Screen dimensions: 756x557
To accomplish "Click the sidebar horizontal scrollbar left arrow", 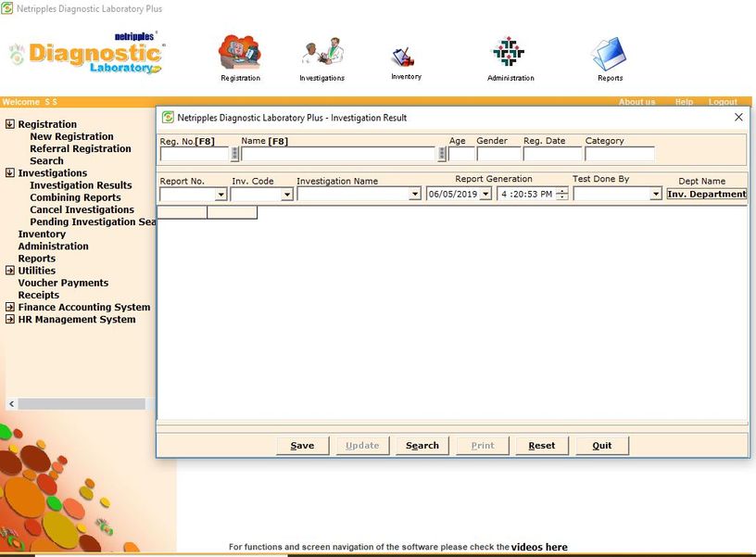I will (x=11, y=404).
